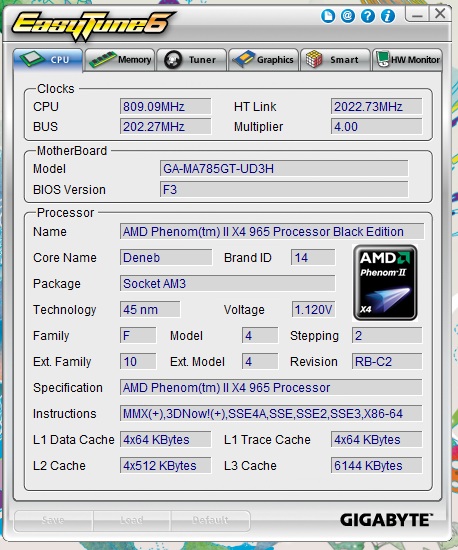Click the Model value field next to Family

coord(260,335)
